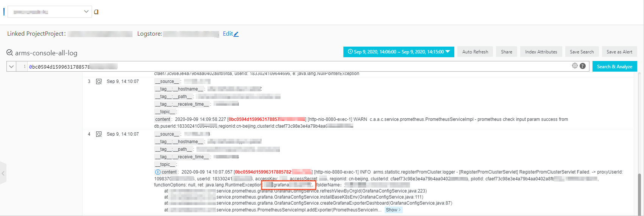Click the arms-console-all-log chart icon
This screenshot has width=644, height=216.
click(10, 53)
